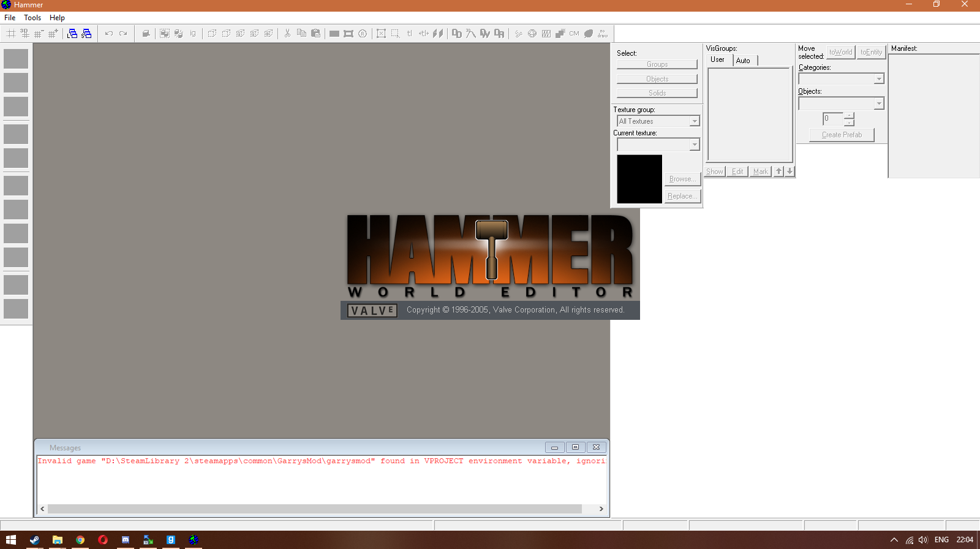Click the Objects select button

click(x=657, y=79)
